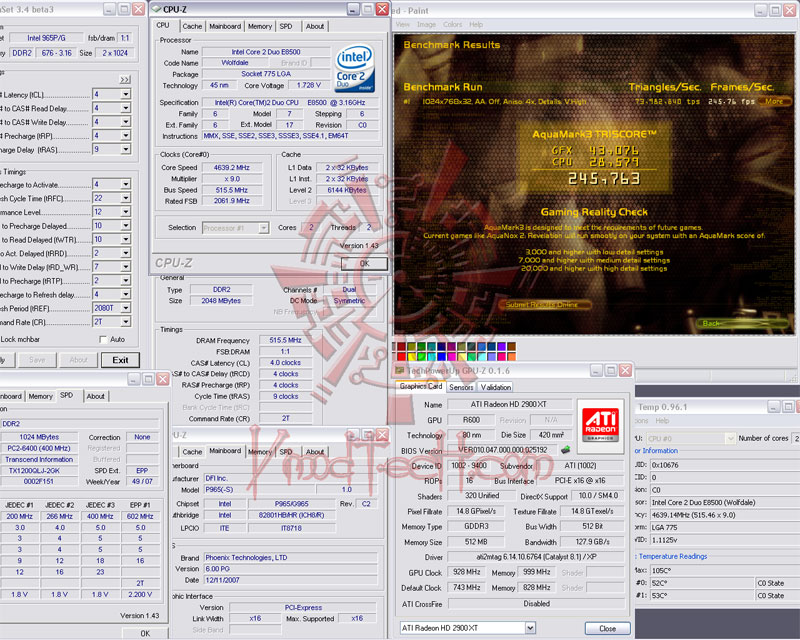Image resolution: width=800 pixels, height=640 pixels.
Task: Switch to the Cache tab in top CPU-Z window
Action: point(192,27)
